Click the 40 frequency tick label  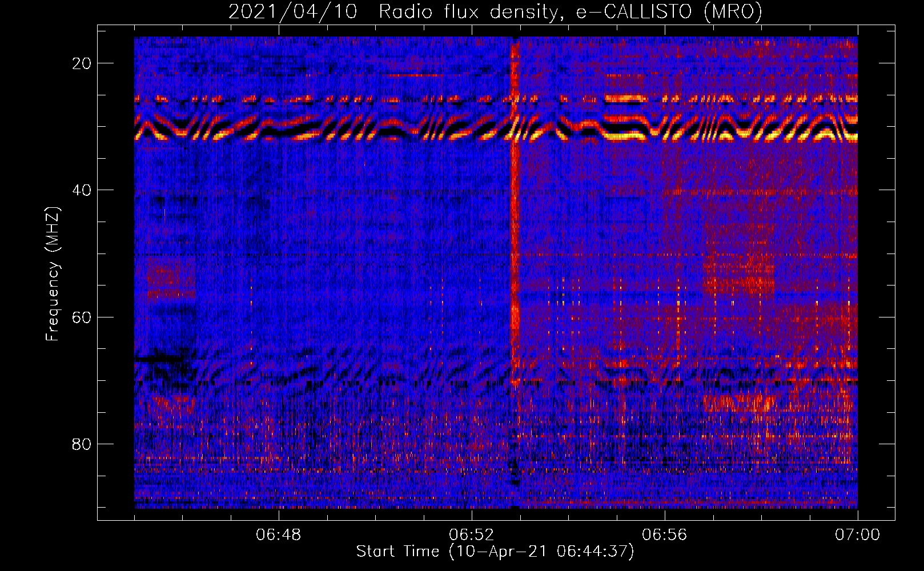coord(82,190)
